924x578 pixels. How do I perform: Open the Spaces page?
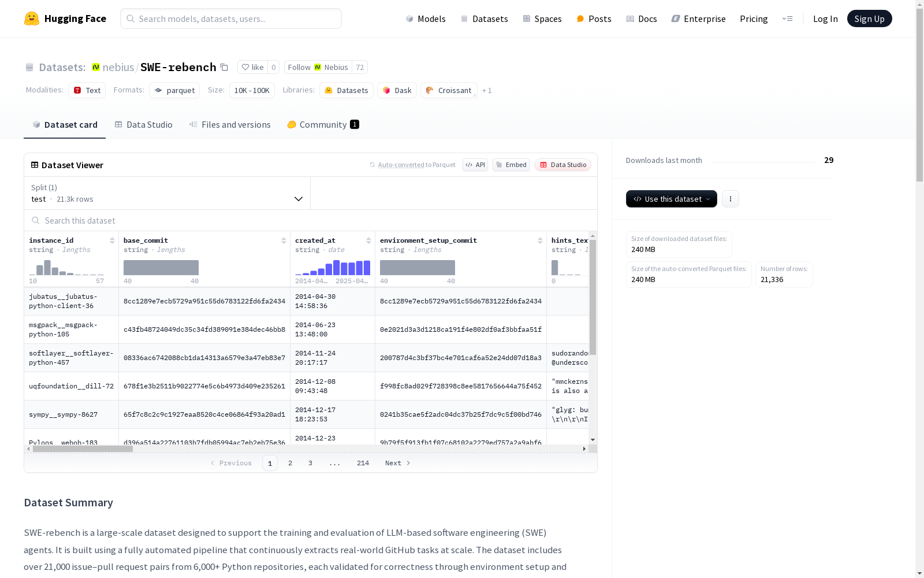click(542, 18)
